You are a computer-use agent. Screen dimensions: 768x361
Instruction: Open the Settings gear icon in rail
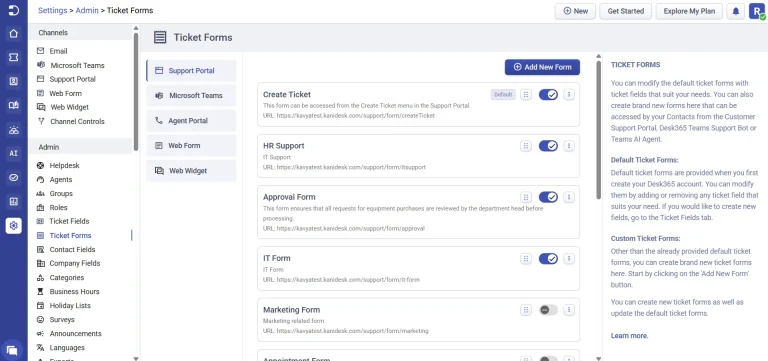click(x=14, y=225)
